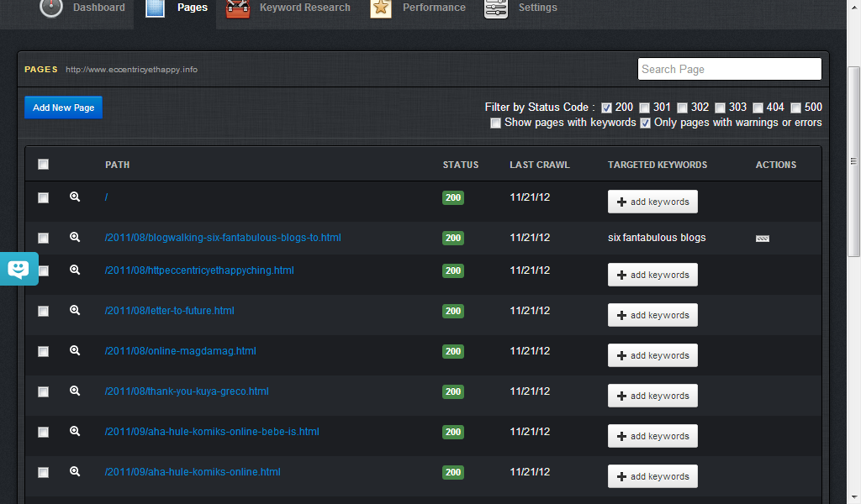
Task: Focus the Search Page input field
Action: tap(729, 69)
